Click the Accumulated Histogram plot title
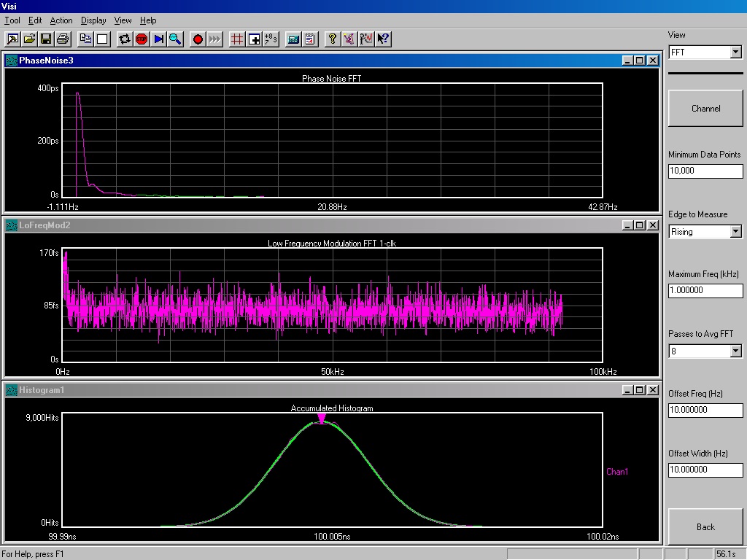Screen dimensions: 747x560 (x=332, y=408)
